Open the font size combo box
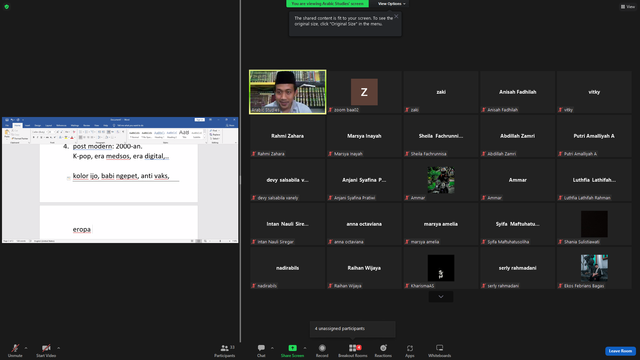640x360 pixels. pos(51,132)
